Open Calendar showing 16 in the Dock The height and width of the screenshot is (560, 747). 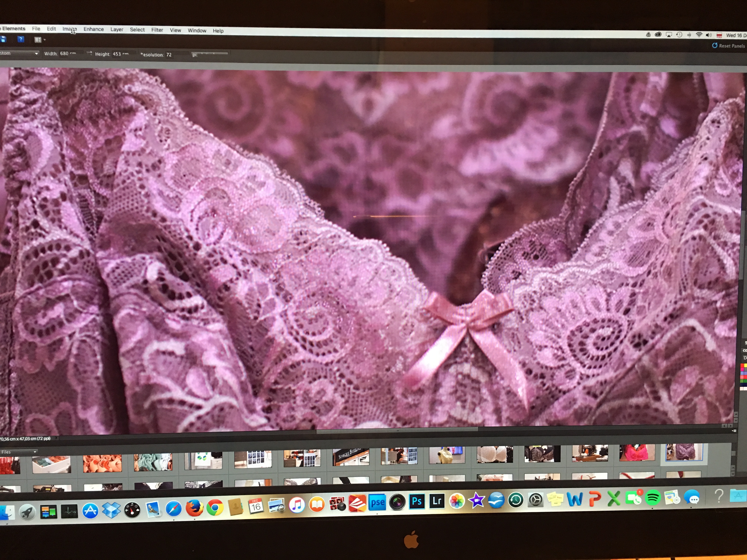pos(256,506)
